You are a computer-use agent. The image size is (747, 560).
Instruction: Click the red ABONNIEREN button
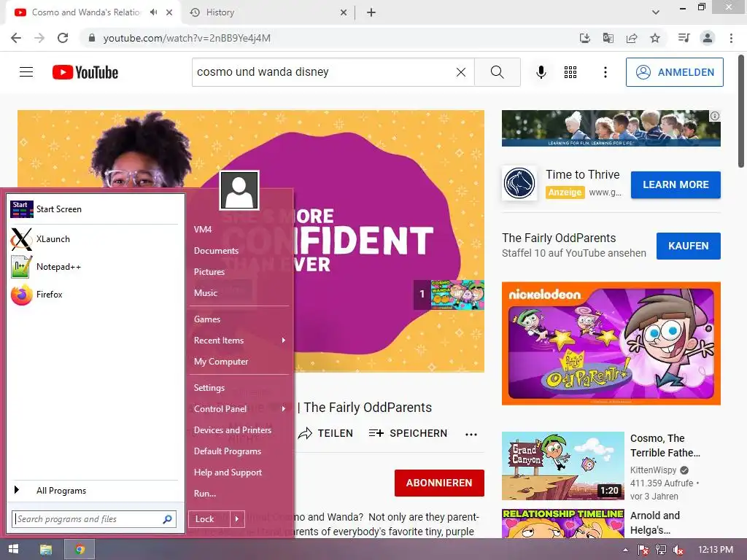(x=439, y=483)
